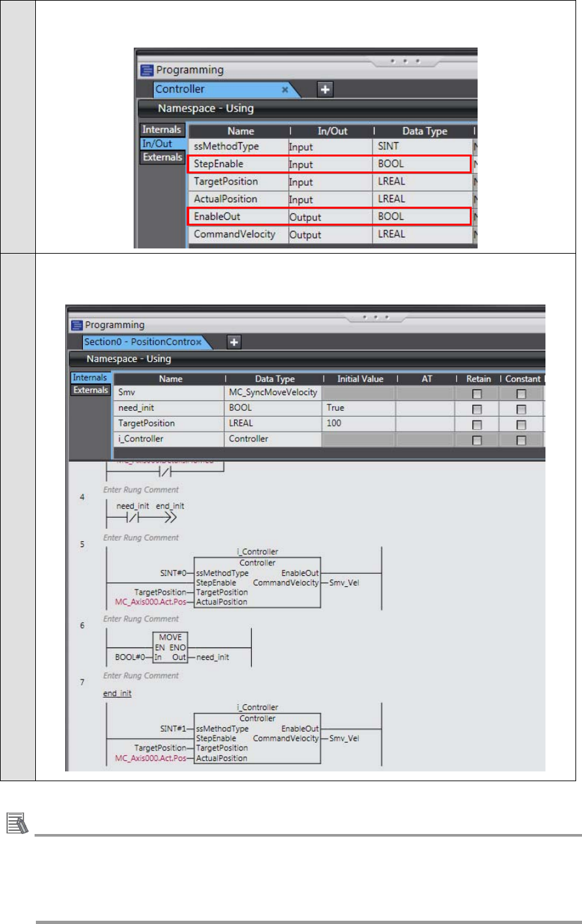The width and height of the screenshot is (582, 924).
Task: Add a new tab beside the Section0 tab
Action: click(234, 342)
